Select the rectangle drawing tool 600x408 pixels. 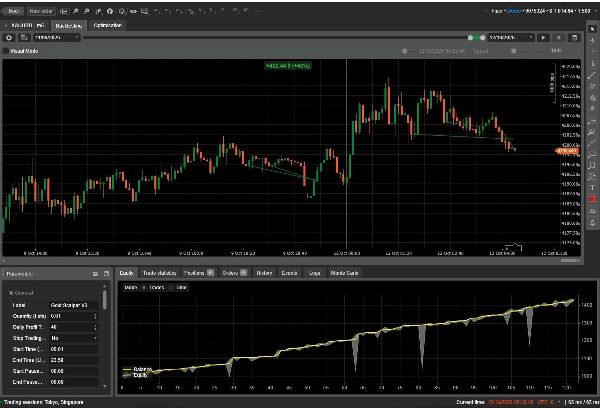(592, 154)
